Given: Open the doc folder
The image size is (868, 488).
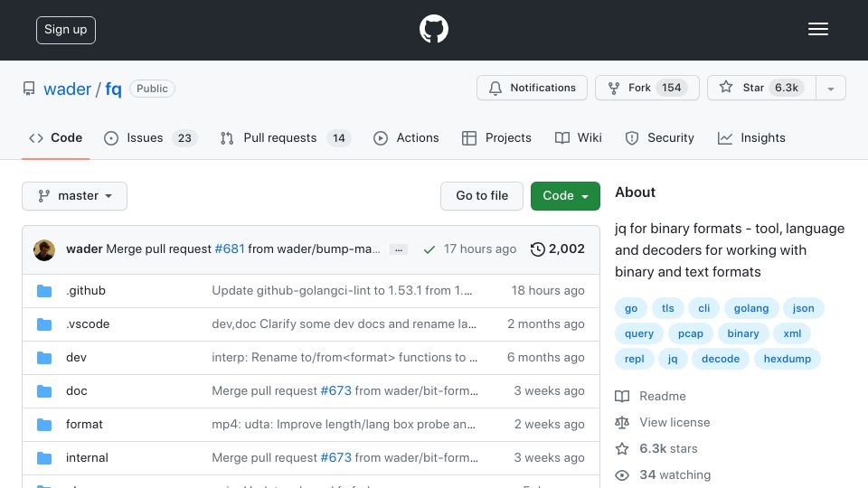Looking at the screenshot, I should [76, 390].
